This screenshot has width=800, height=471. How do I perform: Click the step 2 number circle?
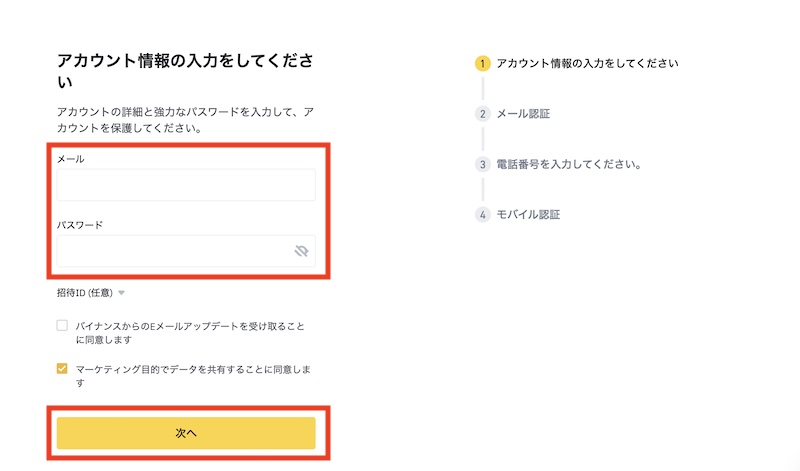[x=482, y=114]
